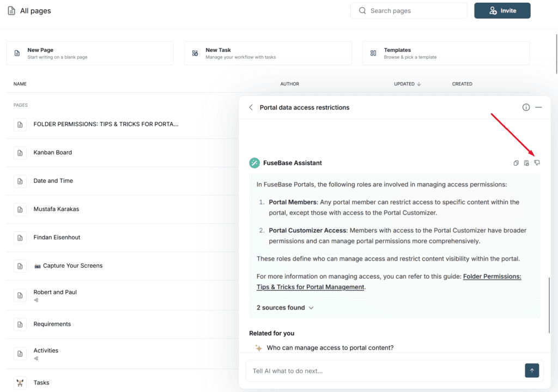Open the Requirements page
The image size is (558, 392).
click(52, 324)
